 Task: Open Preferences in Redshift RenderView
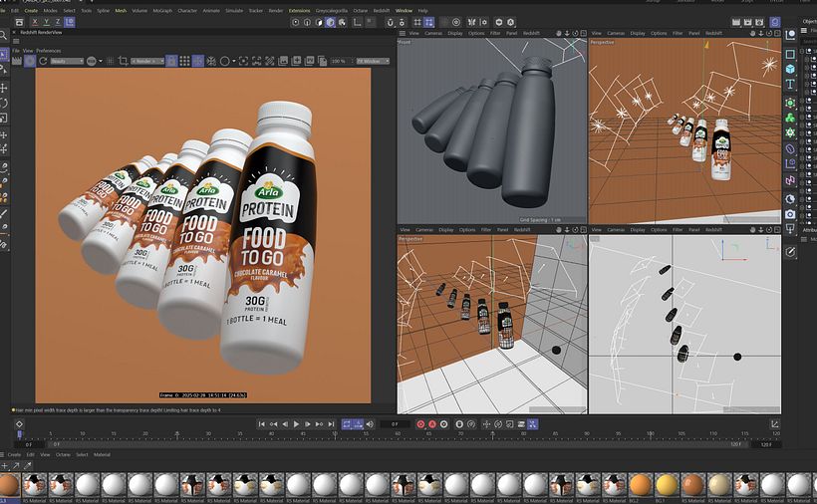(x=49, y=51)
